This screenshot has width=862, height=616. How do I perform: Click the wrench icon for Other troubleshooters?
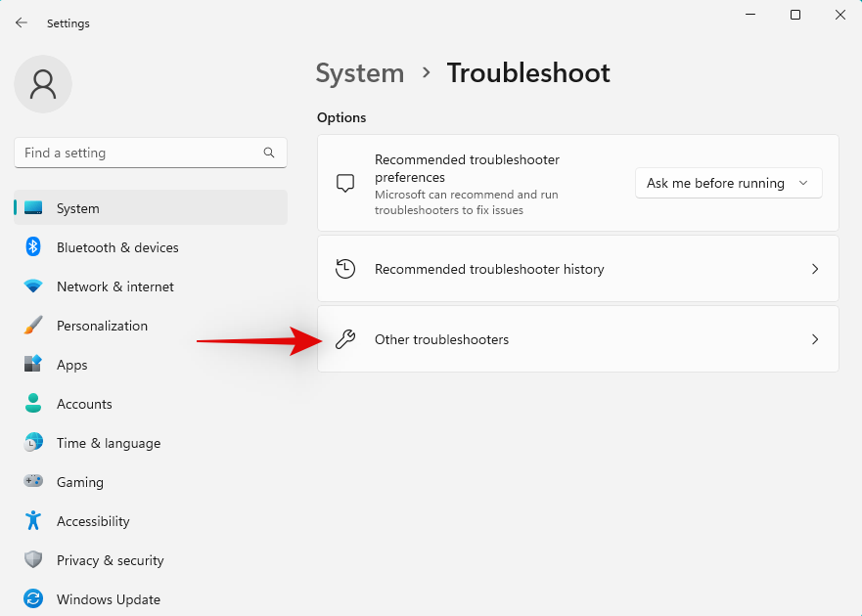(345, 339)
